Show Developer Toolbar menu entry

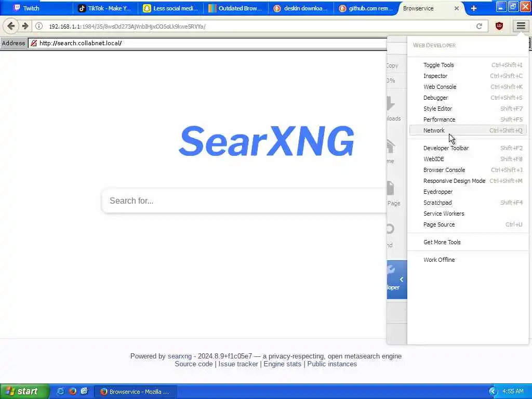[x=468, y=148]
